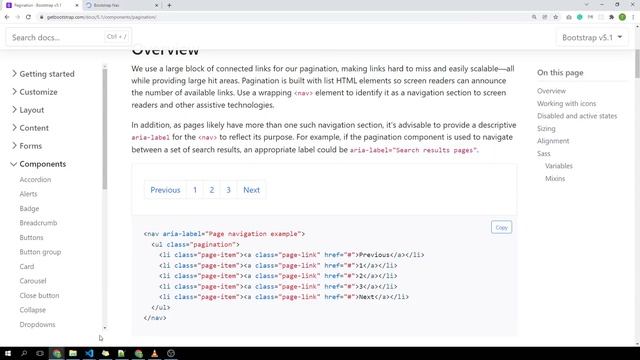Open Accordion docs link

pyautogui.click(x=35, y=180)
